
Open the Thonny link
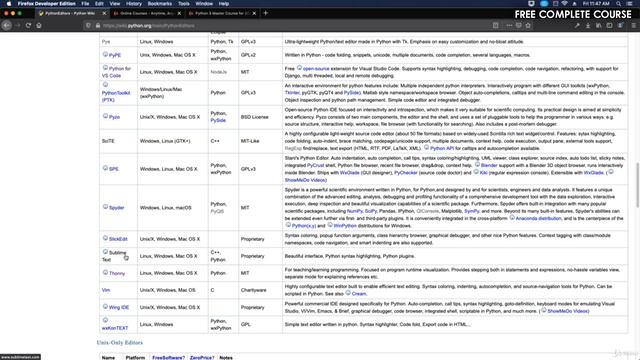coord(117,273)
